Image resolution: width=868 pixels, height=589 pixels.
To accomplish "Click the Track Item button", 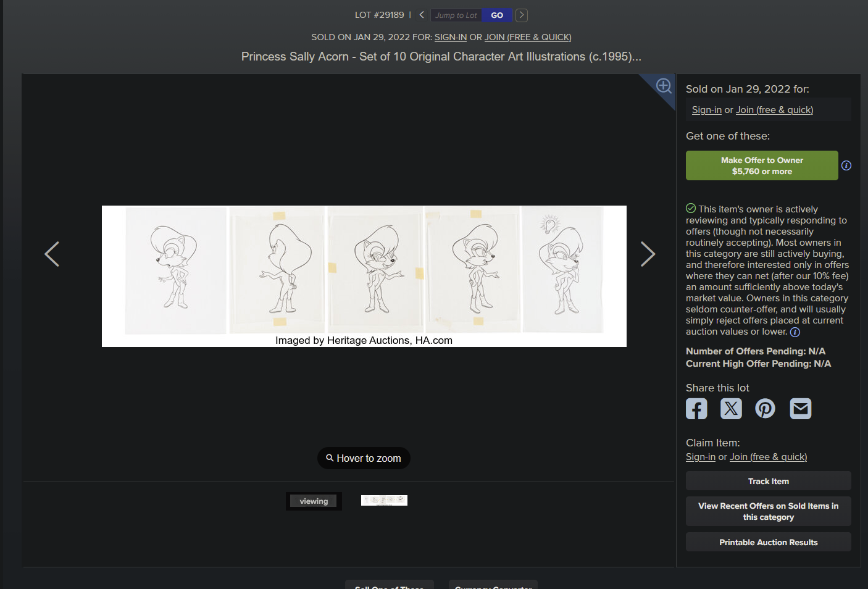I will coord(769,481).
